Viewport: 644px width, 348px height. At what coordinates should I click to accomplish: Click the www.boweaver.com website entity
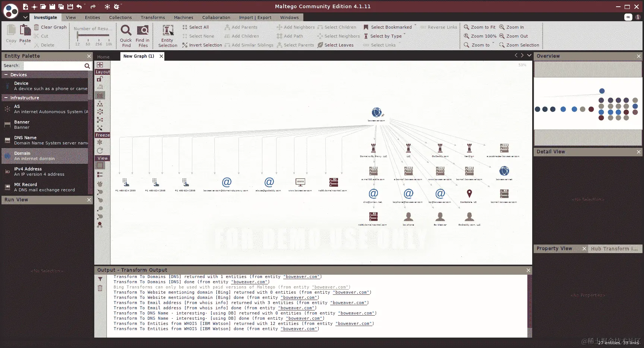click(300, 182)
